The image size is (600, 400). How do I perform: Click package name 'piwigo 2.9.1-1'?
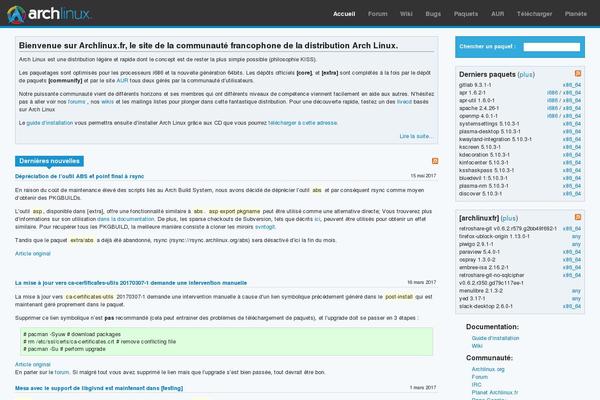pos(476,244)
